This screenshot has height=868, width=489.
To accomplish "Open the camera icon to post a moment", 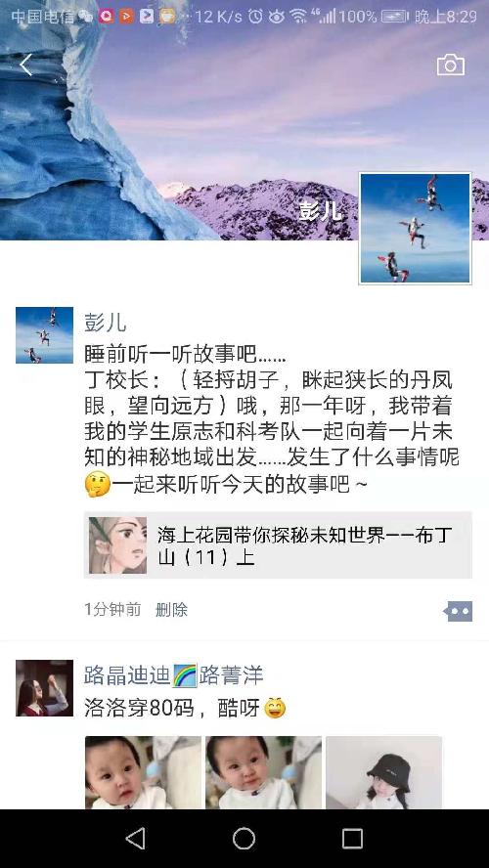I will pyautogui.click(x=450, y=65).
